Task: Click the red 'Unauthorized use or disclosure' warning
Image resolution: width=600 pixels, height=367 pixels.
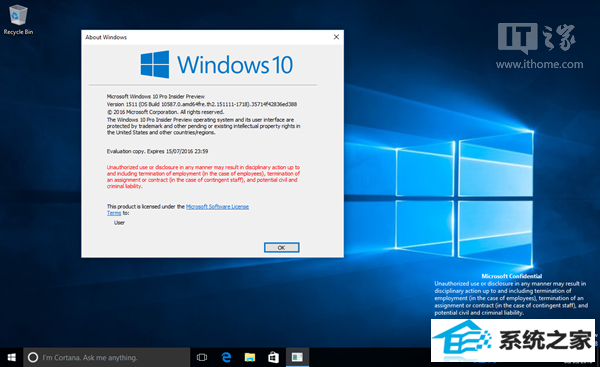Action: pyautogui.click(x=203, y=177)
